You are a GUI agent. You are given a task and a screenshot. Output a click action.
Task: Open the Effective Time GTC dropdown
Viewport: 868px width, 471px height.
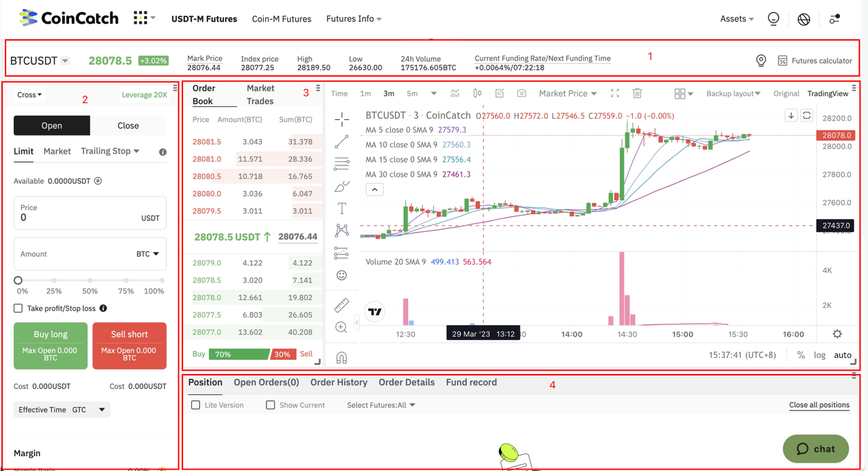tap(62, 410)
